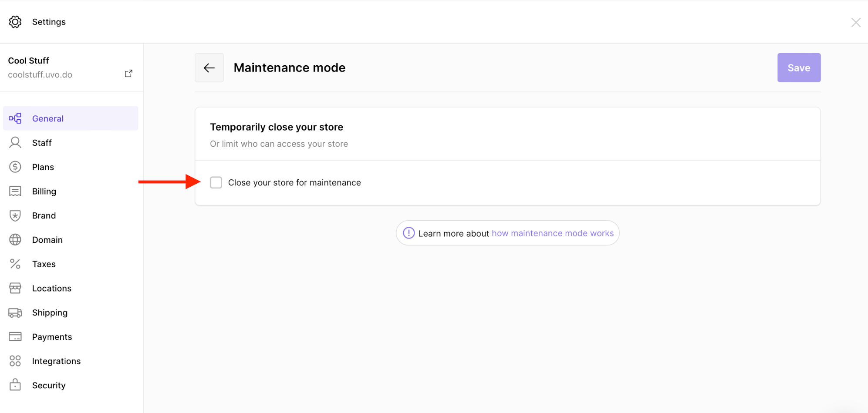
Task: Select the Brand shield icon
Action: [x=15, y=215]
